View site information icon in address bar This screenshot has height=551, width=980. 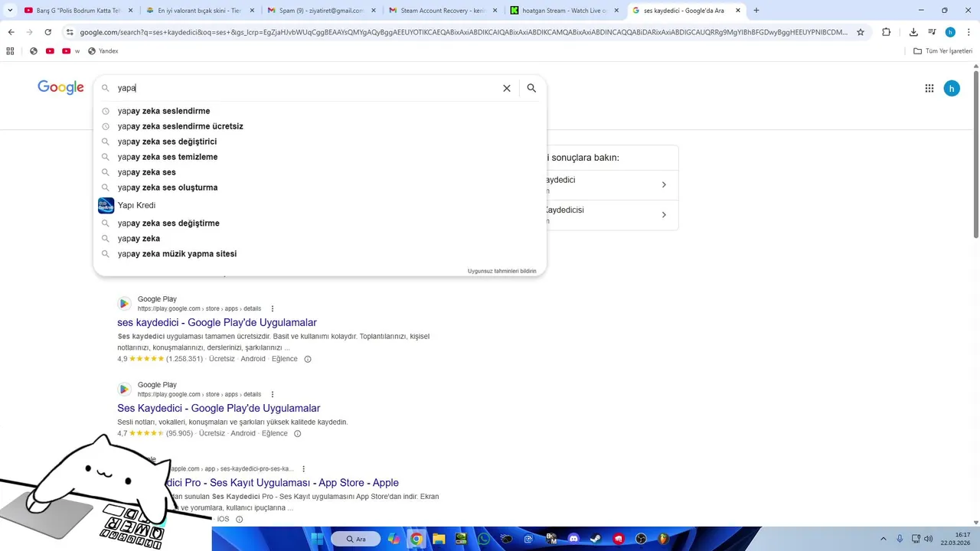pos(70,32)
